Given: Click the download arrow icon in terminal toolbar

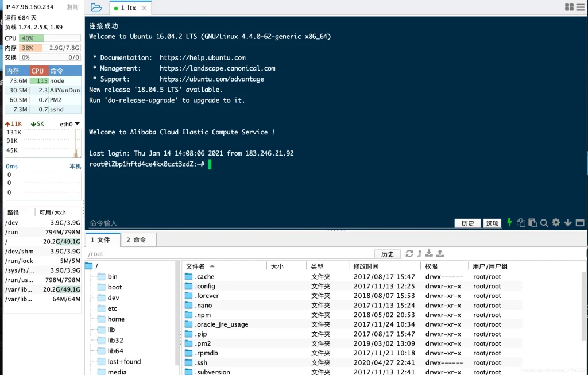Looking at the screenshot, I should tap(568, 223).
